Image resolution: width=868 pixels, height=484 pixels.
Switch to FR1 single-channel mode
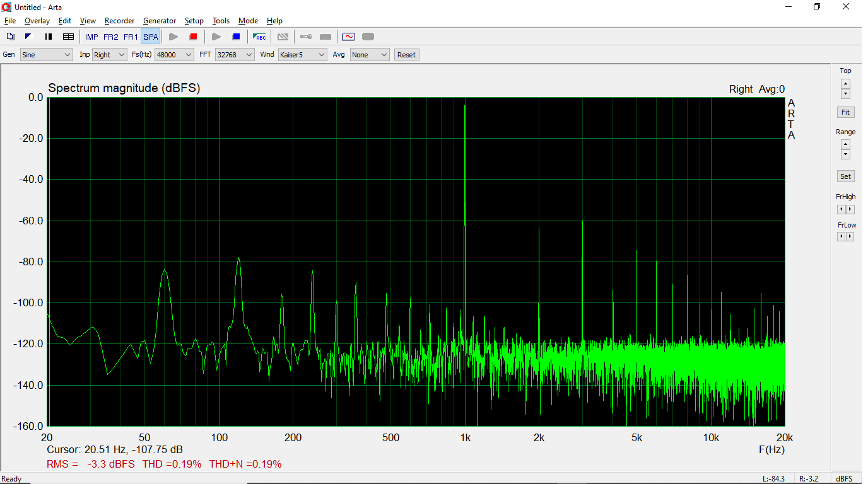point(131,37)
